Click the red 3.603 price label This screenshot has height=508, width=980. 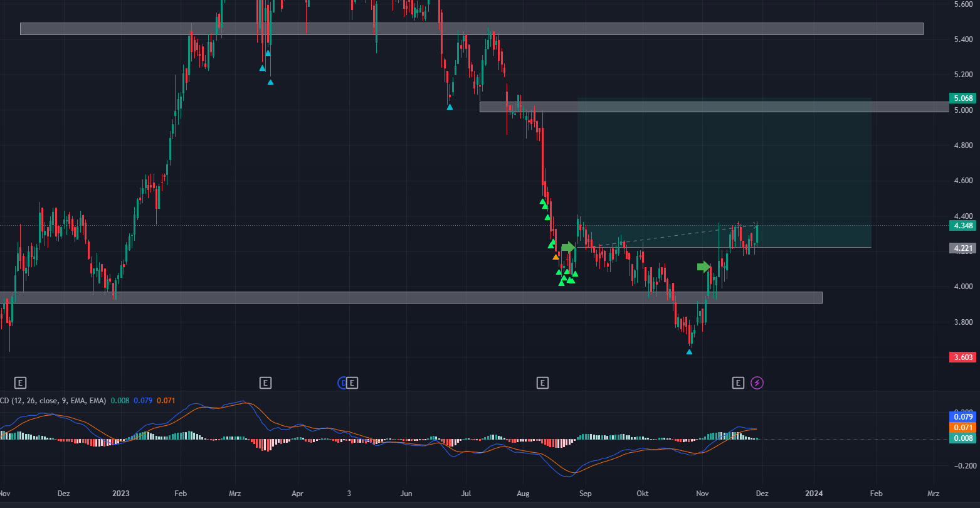pos(962,357)
